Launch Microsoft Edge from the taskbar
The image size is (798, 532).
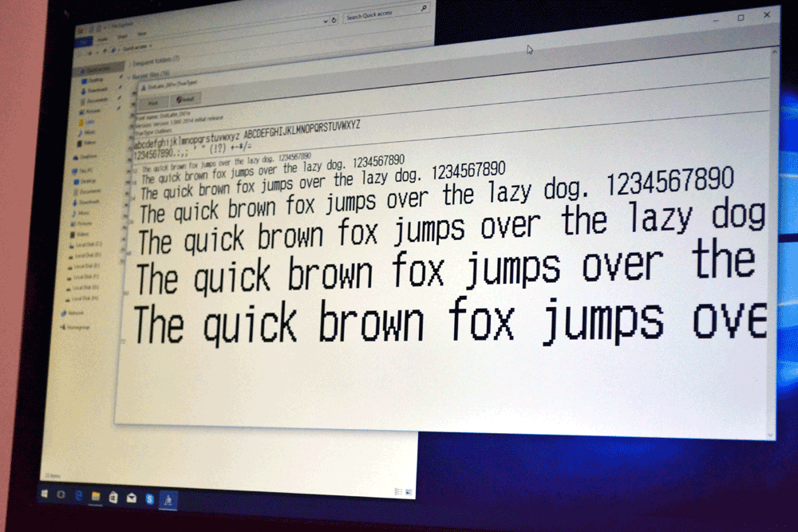79,495
